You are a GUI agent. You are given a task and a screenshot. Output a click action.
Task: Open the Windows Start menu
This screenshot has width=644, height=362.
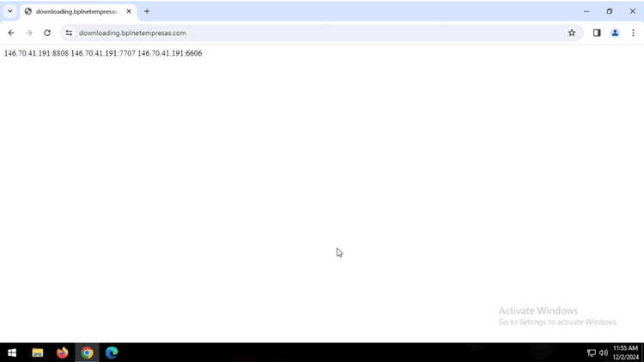pyautogui.click(x=12, y=353)
